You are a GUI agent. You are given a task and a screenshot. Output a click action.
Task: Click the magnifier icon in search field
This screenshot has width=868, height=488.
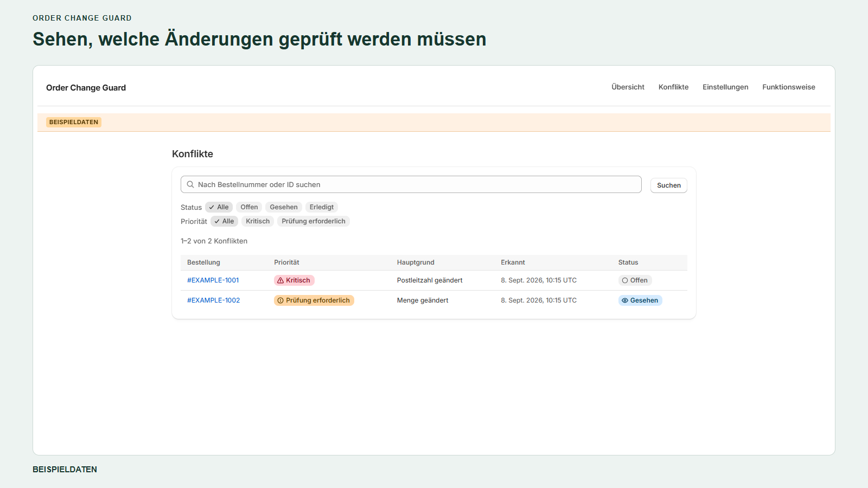pos(190,184)
